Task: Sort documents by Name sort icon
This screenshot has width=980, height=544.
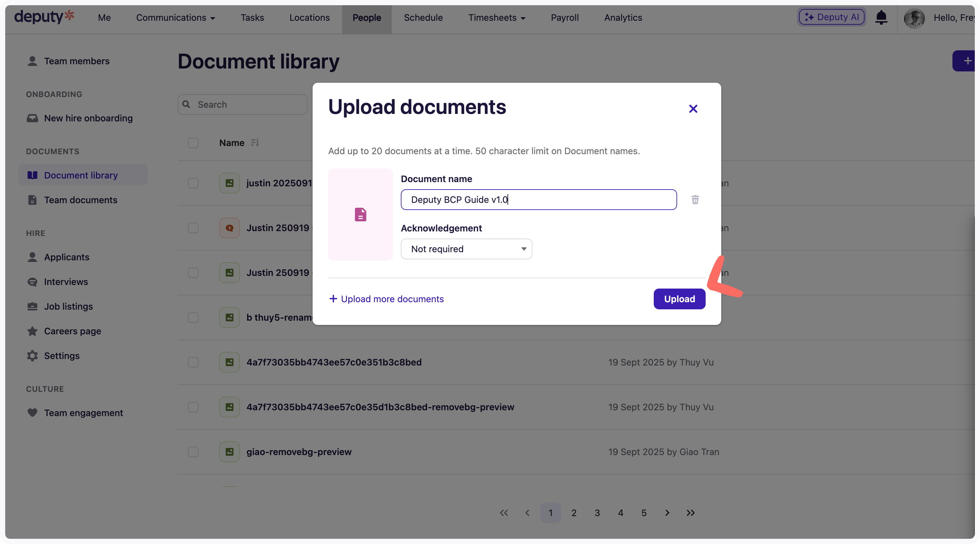Action: (x=255, y=142)
